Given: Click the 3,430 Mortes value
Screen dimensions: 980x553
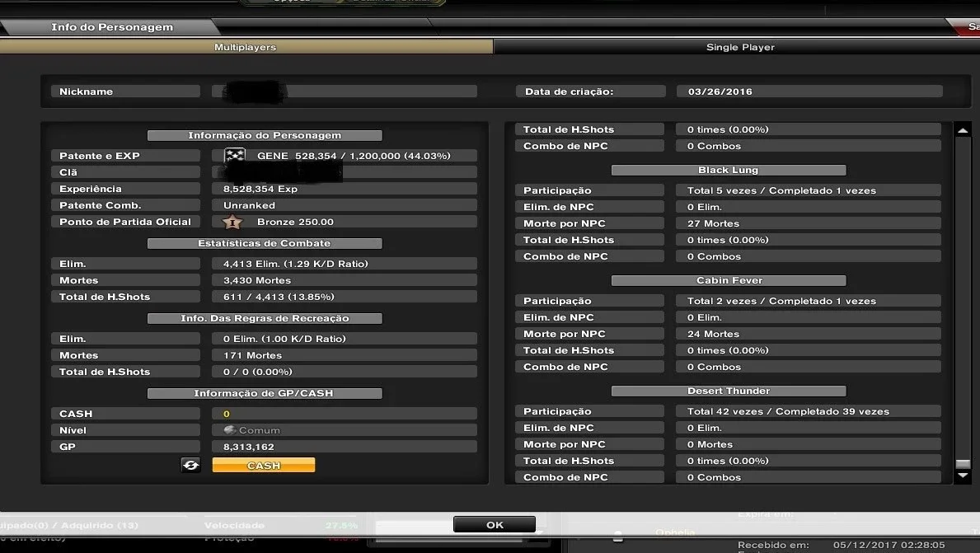Looking at the screenshot, I should (x=345, y=280).
